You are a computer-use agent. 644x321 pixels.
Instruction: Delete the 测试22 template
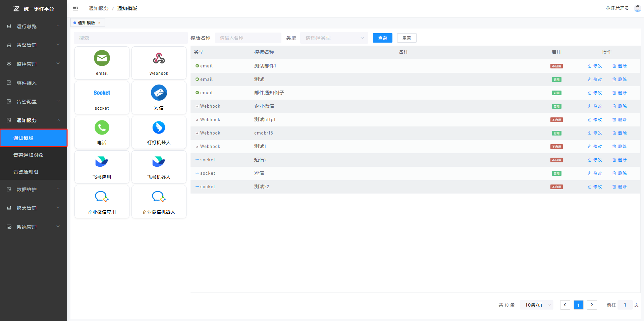tap(620, 187)
